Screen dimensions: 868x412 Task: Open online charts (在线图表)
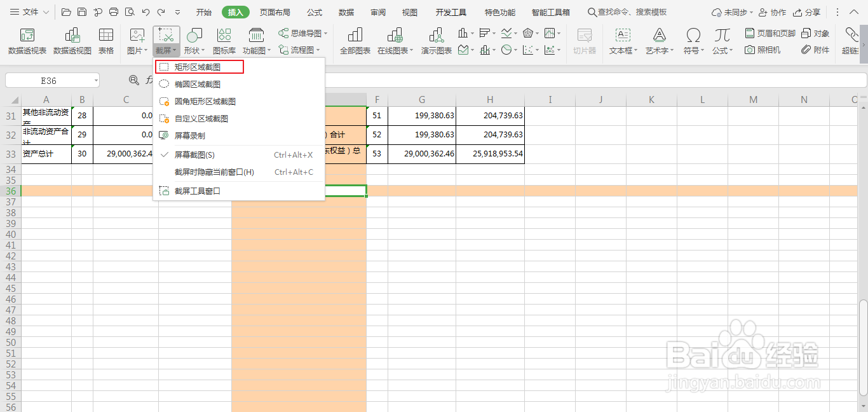point(395,41)
